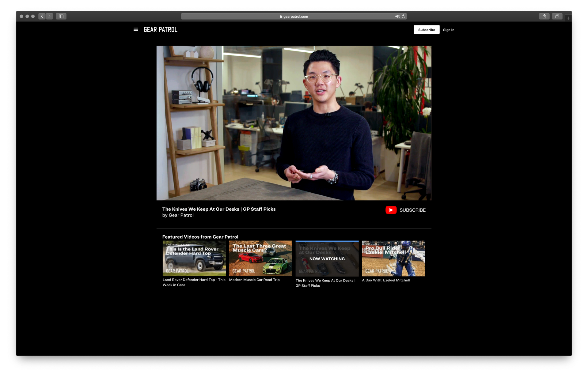
Task: Open the Last Three Great Muscle Cars thumbnail
Action: pyautogui.click(x=260, y=258)
